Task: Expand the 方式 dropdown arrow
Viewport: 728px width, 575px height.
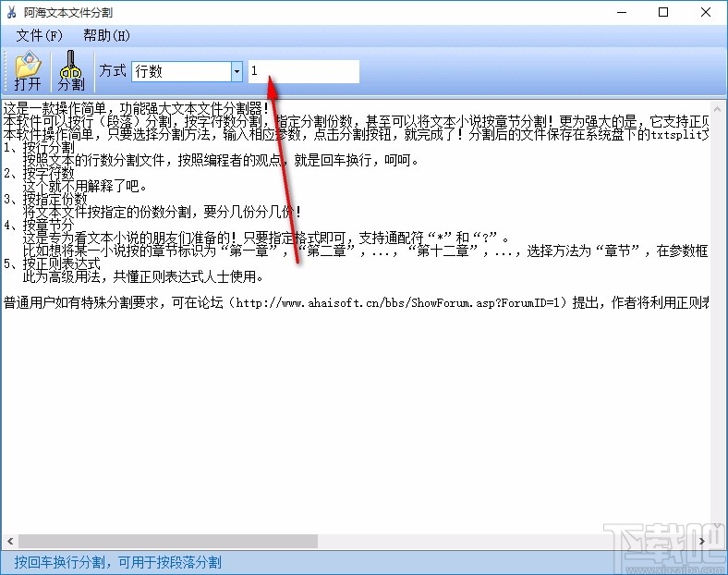Action: click(x=237, y=71)
